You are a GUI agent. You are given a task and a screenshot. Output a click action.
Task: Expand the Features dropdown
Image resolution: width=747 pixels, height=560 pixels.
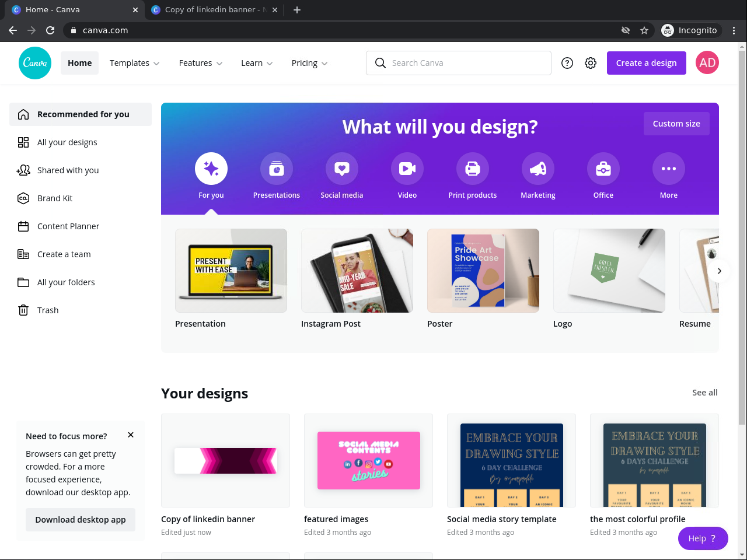(201, 63)
